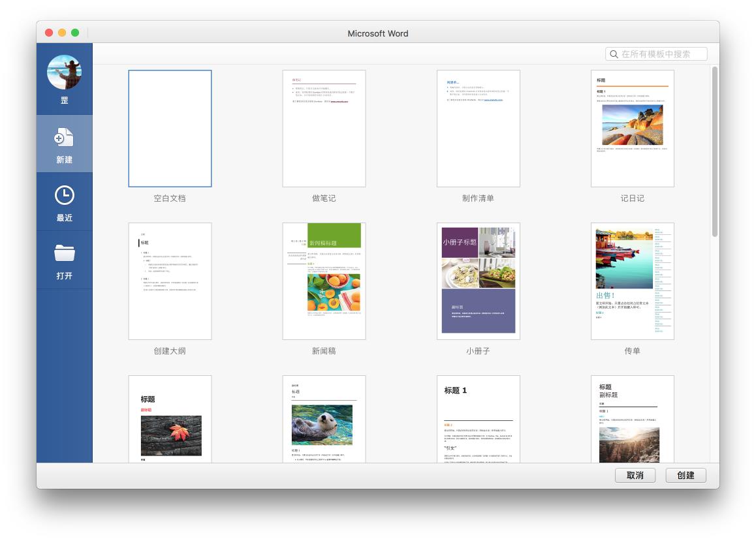Select the 新建 (New) document icon

[64, 138]
